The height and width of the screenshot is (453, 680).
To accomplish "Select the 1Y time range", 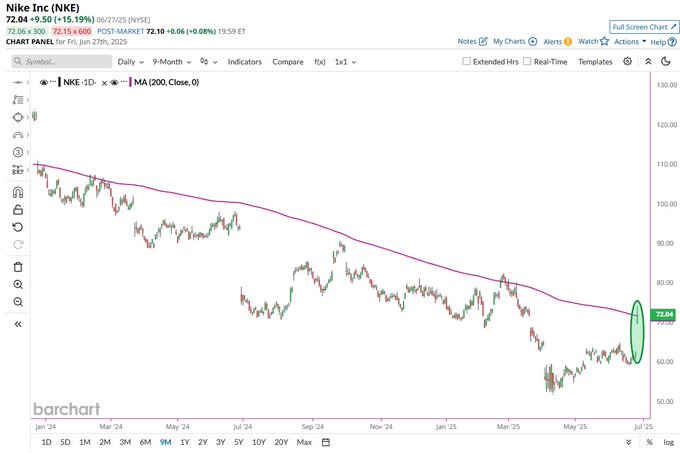I will pos(184,441).
